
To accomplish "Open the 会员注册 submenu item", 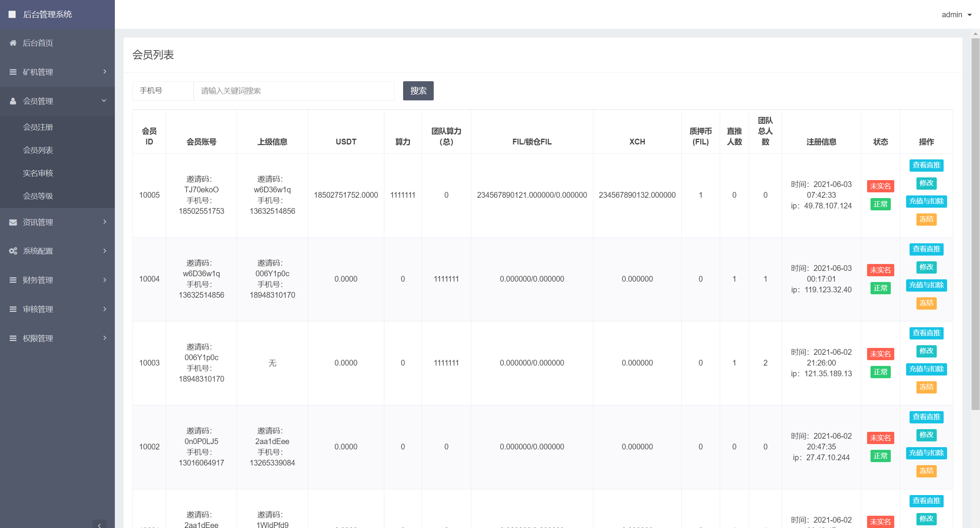I will pyautogui.click(x=38, y=127).
